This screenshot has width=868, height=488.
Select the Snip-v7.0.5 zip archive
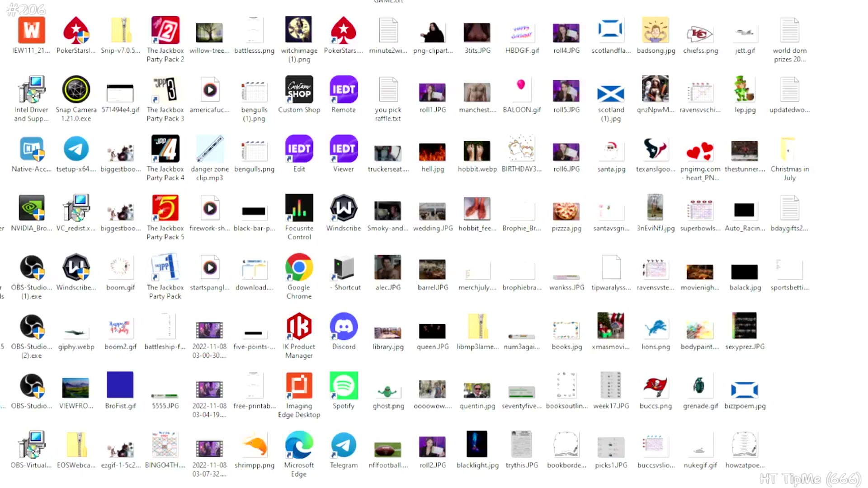[121, 30]
